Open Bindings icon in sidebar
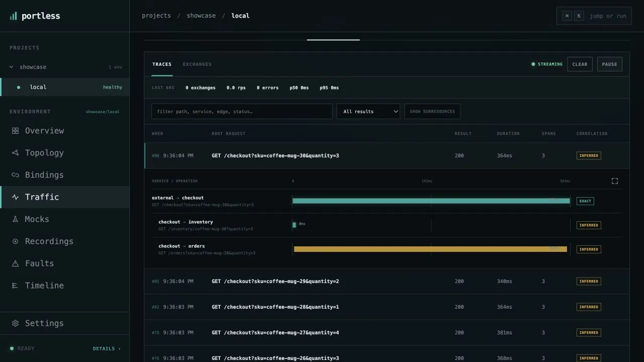 point(15,175)
